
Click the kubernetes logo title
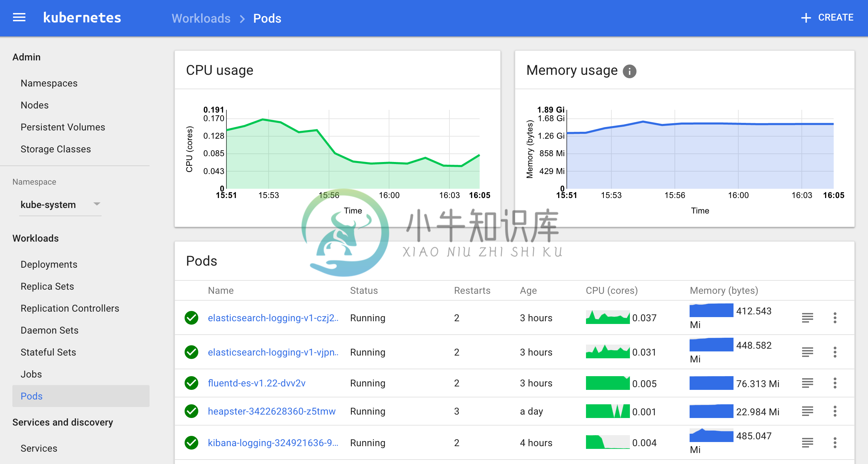point(82,18)
